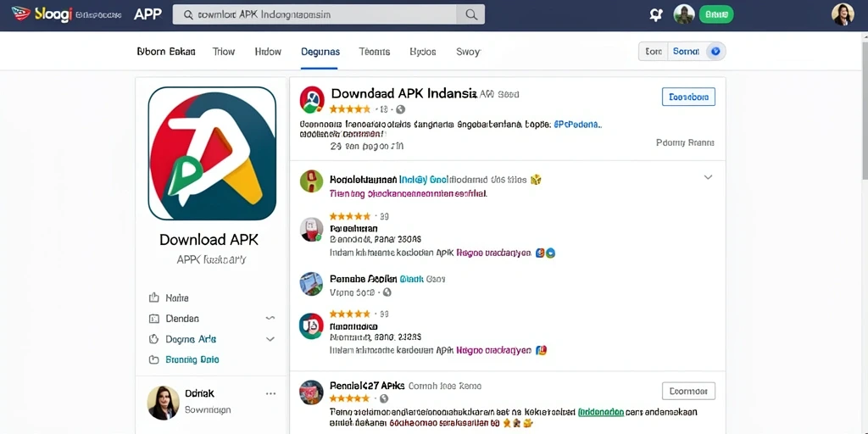868x434 pixels.
Task: Click the 'Eom' segment button
Action: 654,52
